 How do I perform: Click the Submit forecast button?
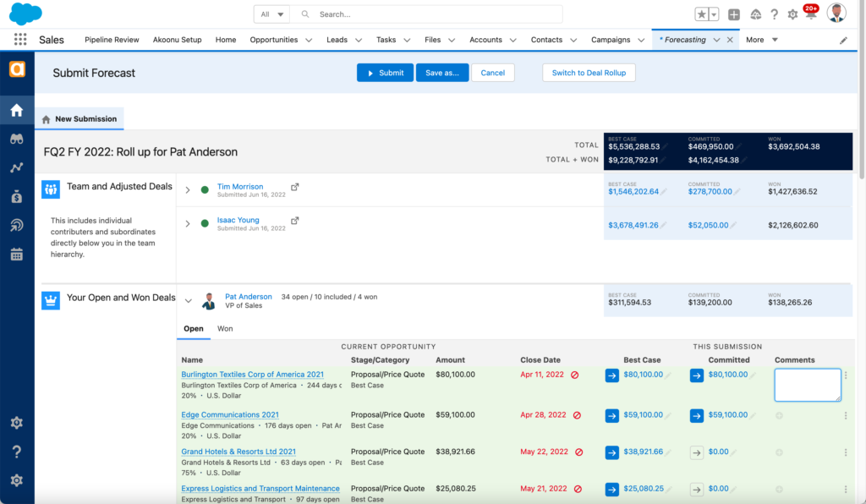coord(385,73)
